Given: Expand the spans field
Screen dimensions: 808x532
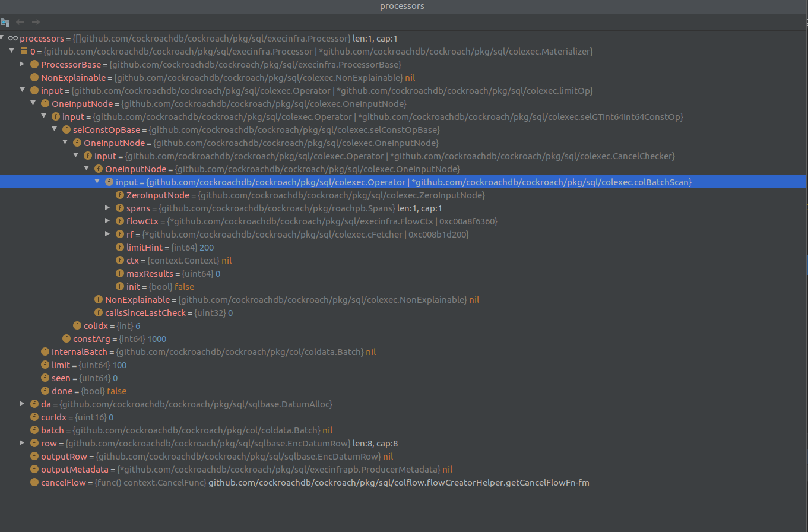Looking at the screenshot, I should tap(108, 208).
